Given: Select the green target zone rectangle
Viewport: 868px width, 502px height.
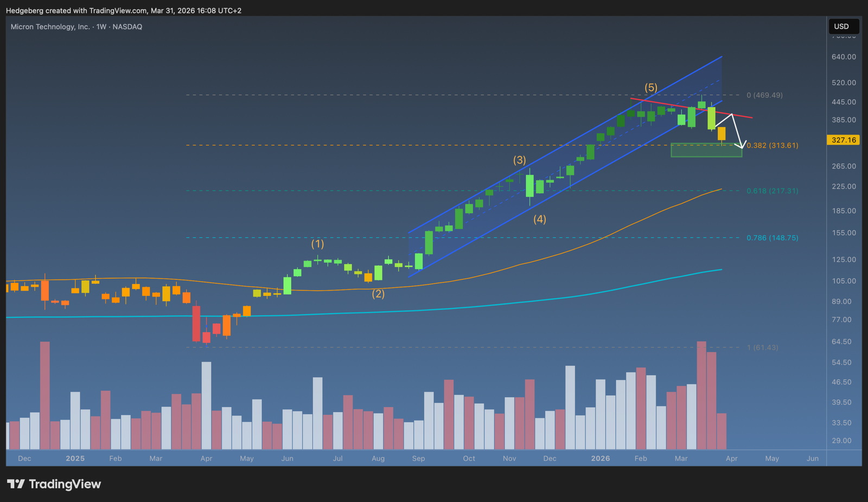Looking at the screenshot, I should (706, 150).
